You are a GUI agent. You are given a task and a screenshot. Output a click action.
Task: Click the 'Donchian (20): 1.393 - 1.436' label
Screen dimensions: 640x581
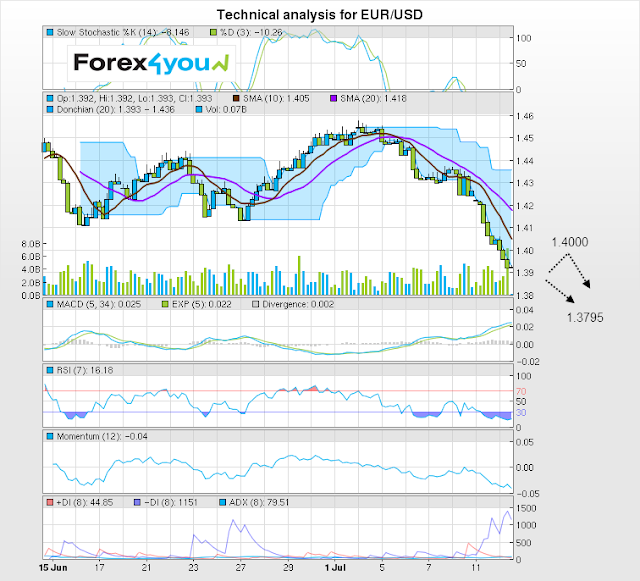click(x=116, y=109)
